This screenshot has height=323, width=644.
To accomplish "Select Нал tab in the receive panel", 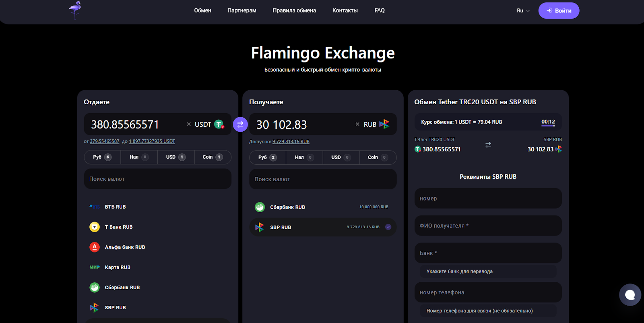I will pyautogui.click(x=304, y=157).
